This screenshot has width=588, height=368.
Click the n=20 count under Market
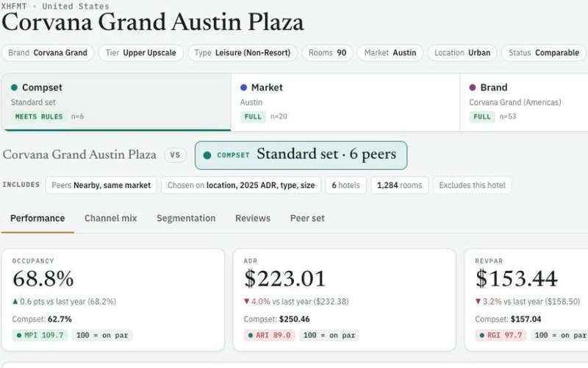279,116
